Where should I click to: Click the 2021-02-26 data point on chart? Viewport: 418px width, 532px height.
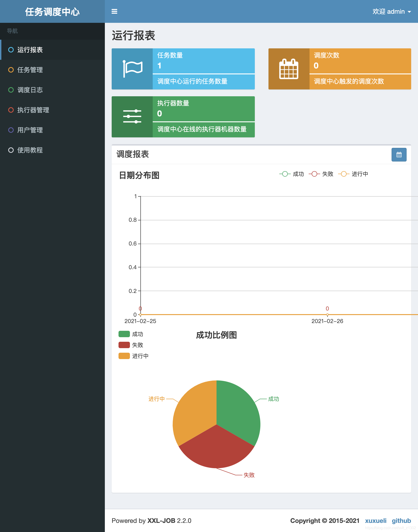(x=327, y=315)
